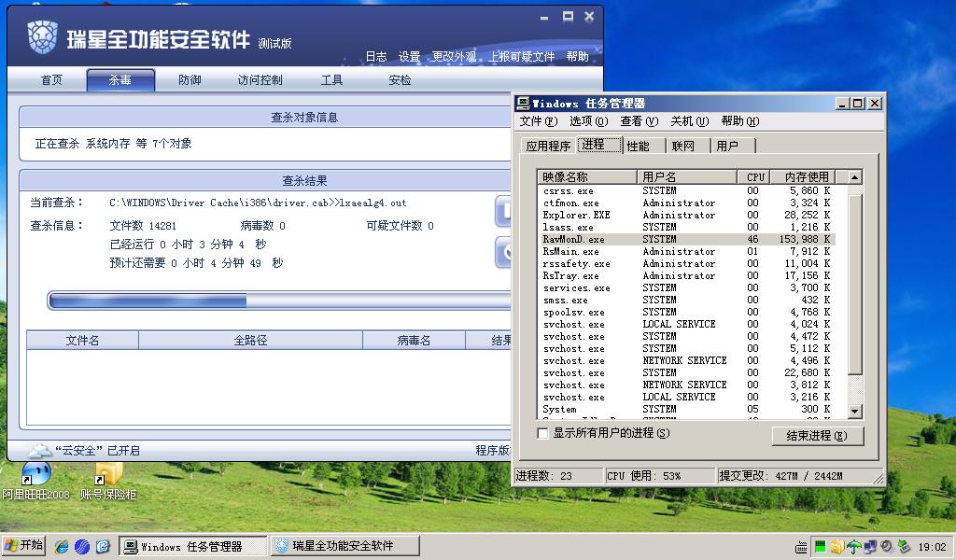
Task: Select the spoolsv.exe process row
Action: [x=686, y=313]
